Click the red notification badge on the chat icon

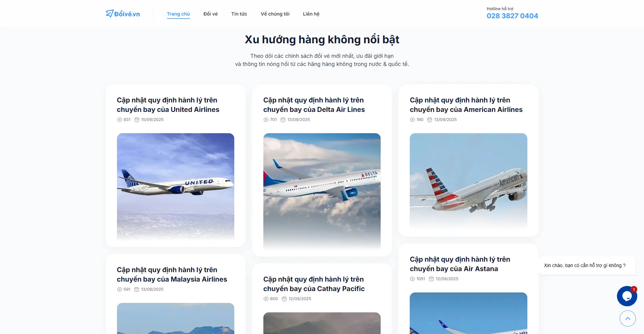click(634, 289)
